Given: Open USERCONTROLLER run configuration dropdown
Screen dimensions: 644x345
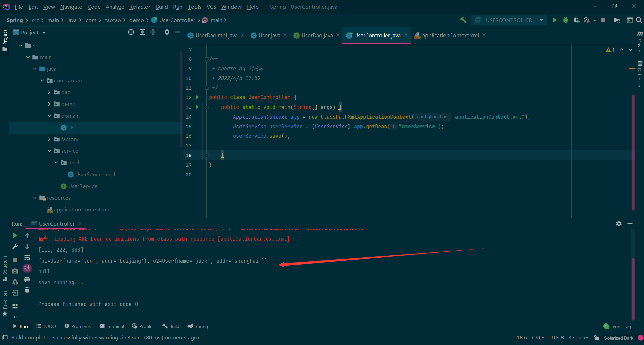Looking at the screenshot, I should (x=541, y=20).
